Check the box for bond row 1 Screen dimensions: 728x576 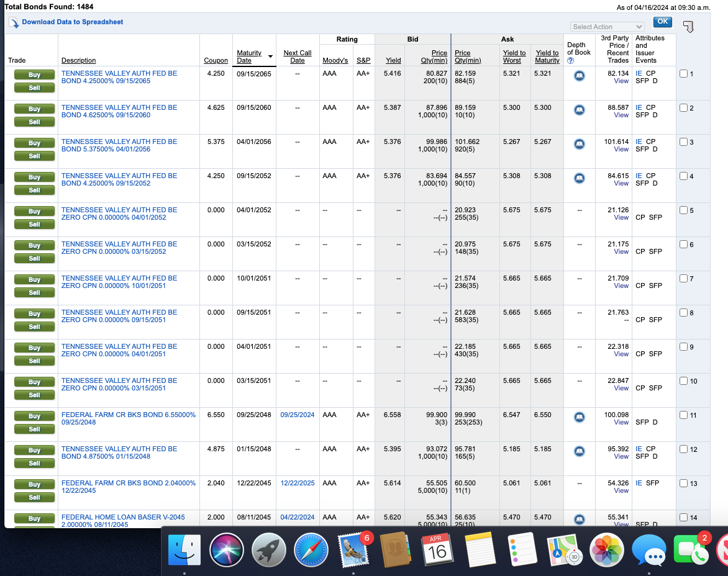[683, 74]
